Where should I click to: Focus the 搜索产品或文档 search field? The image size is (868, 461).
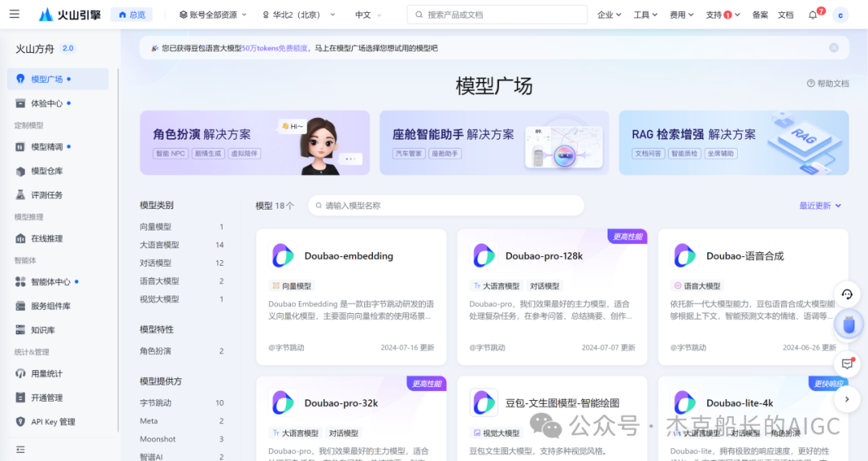pyautogui.click(x=497, y=14)
